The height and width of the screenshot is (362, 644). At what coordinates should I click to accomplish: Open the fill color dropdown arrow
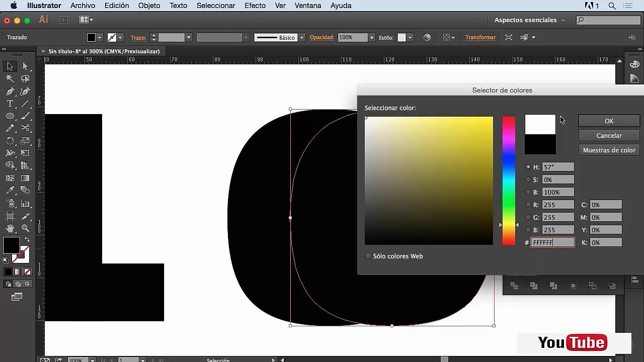click(x=100, y=38)
